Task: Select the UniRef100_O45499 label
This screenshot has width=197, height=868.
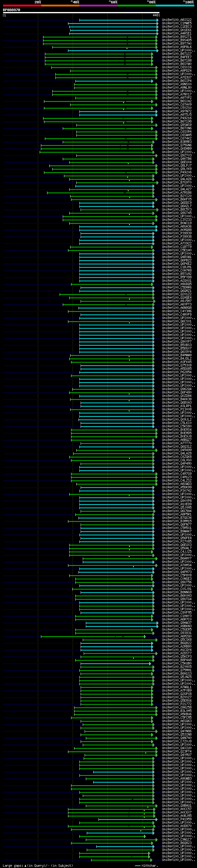Action: (177, 450)
